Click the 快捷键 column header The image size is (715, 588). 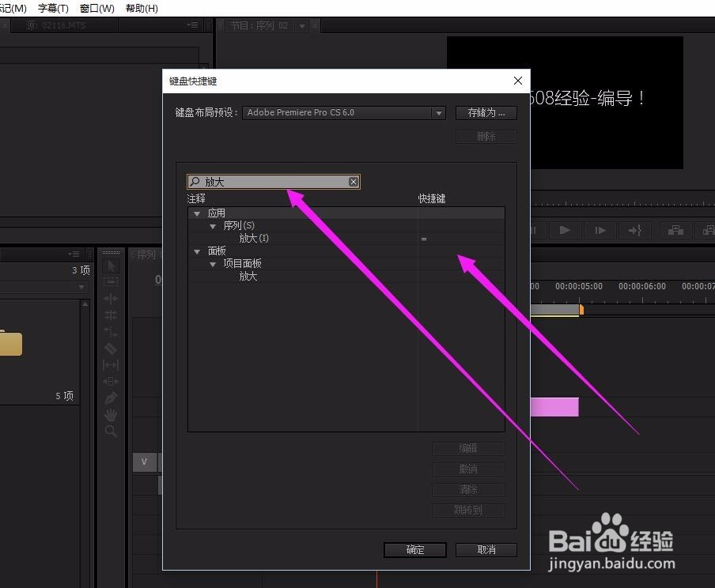pyautogui.click(x=432, y=198)
